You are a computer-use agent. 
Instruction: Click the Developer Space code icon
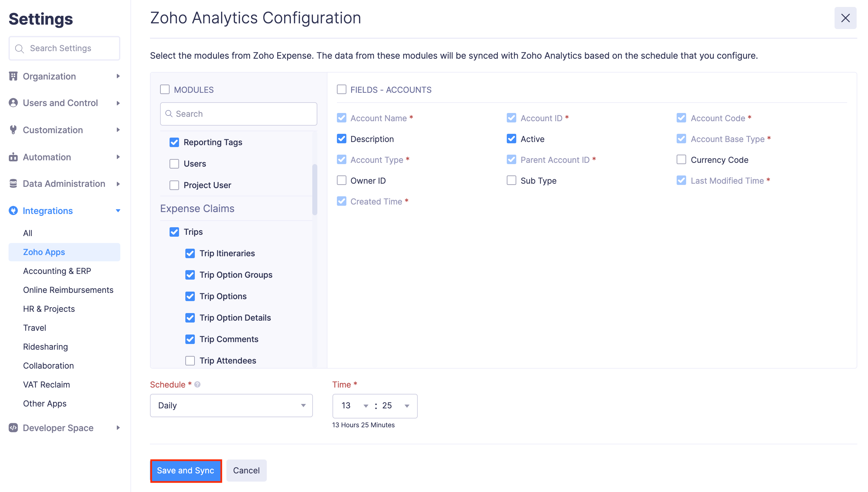click(13, 427)
